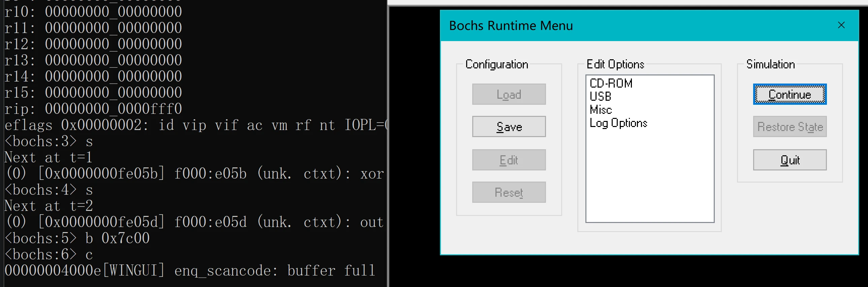
Task: Click the Quit button
Action: [790, 160]
